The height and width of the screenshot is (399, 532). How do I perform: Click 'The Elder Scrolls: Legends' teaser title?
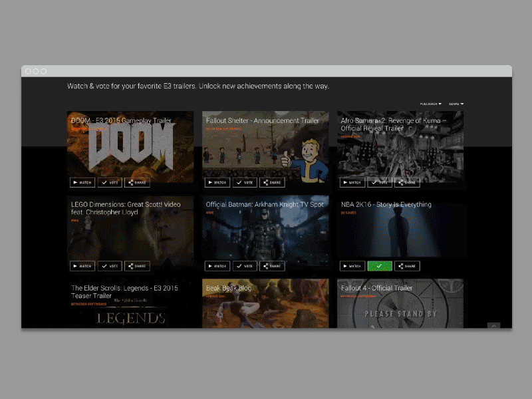(x=124, y=292)
